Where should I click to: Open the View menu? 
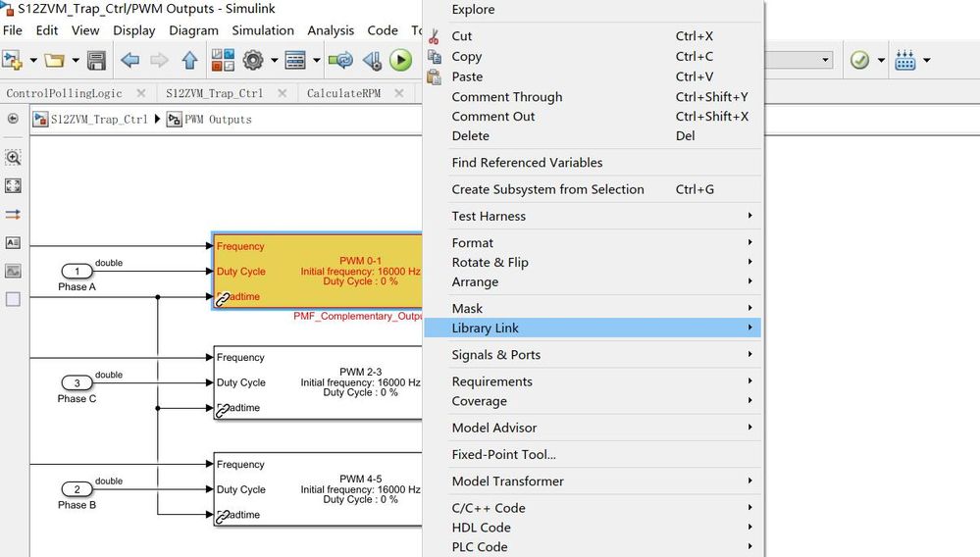point(85,30)
